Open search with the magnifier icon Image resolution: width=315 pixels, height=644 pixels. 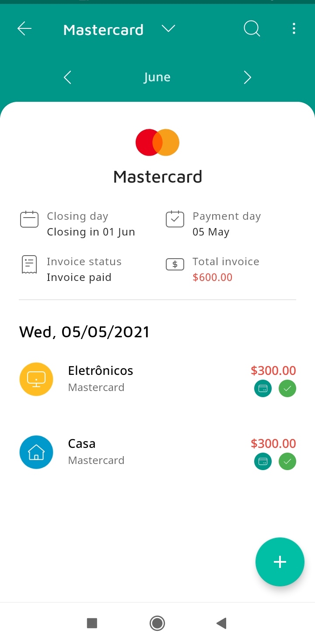(252, 29)
